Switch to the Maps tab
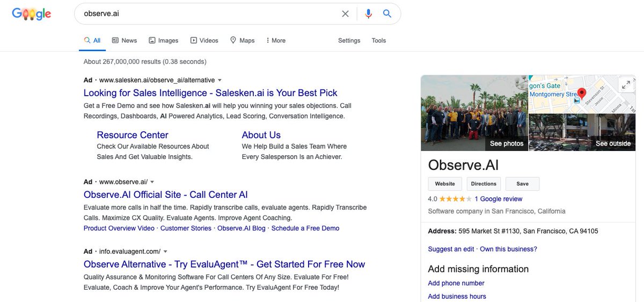Viewport: 644px width, 302px height. [x=242, y=40]
